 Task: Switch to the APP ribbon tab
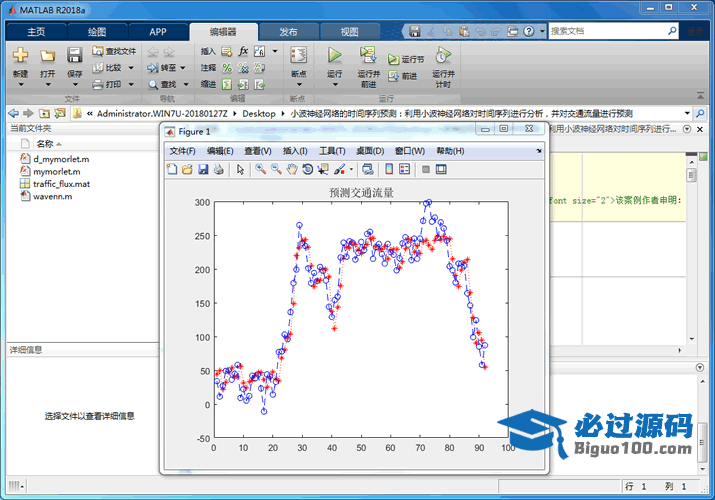click(158, 32)
